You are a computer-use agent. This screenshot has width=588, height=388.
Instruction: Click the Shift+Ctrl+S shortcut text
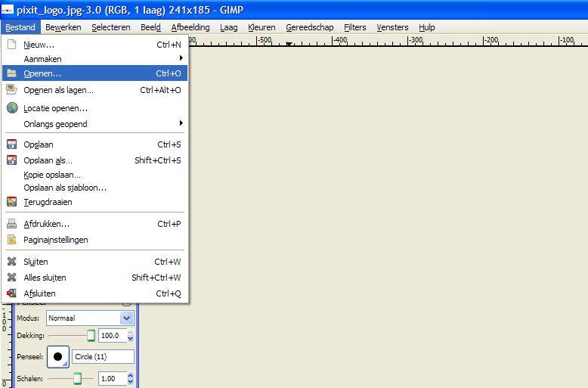158,160
